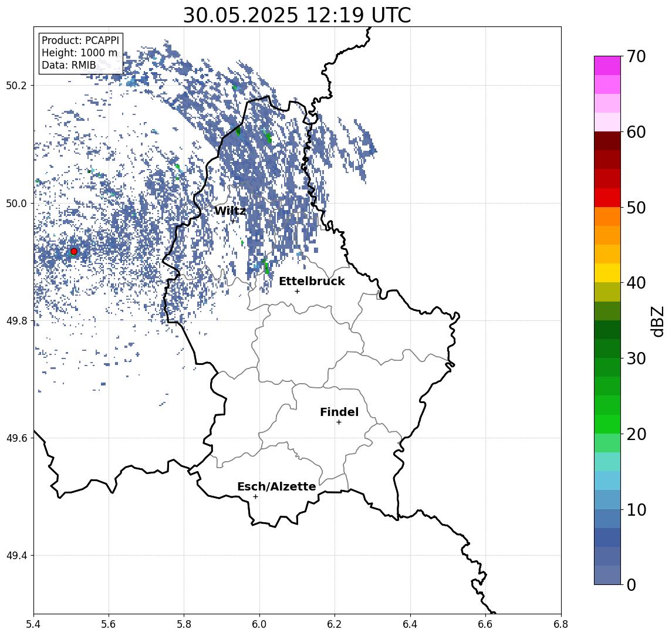Click the red radar location dot
Image resolution: width=672 pixels, height=636 pixels.
coord(74,252)
